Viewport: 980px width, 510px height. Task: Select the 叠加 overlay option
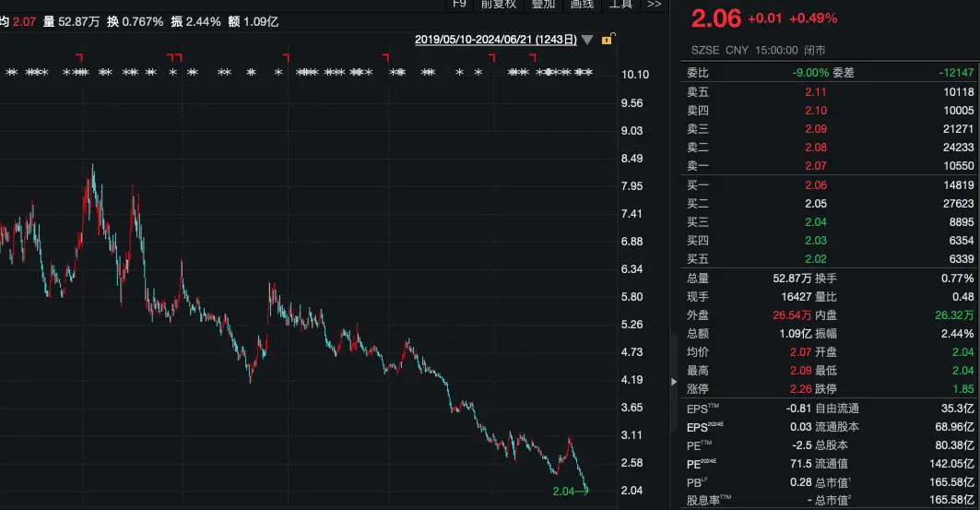[x=543, y=5]
